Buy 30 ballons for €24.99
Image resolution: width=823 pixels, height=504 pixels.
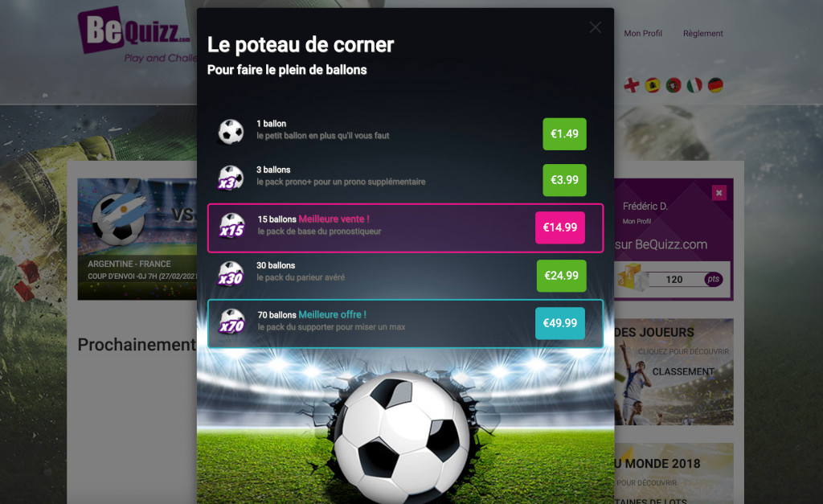tap(561, 276)
